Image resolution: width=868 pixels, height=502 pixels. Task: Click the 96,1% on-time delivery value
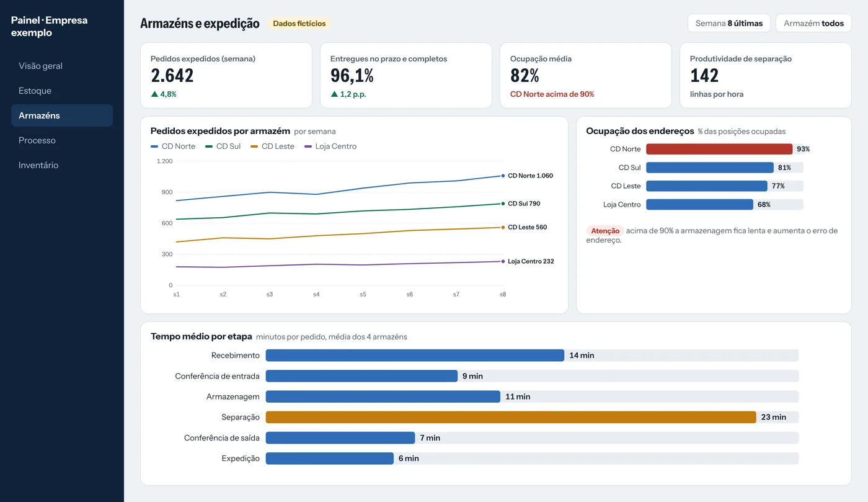click(x=352, y=76)
